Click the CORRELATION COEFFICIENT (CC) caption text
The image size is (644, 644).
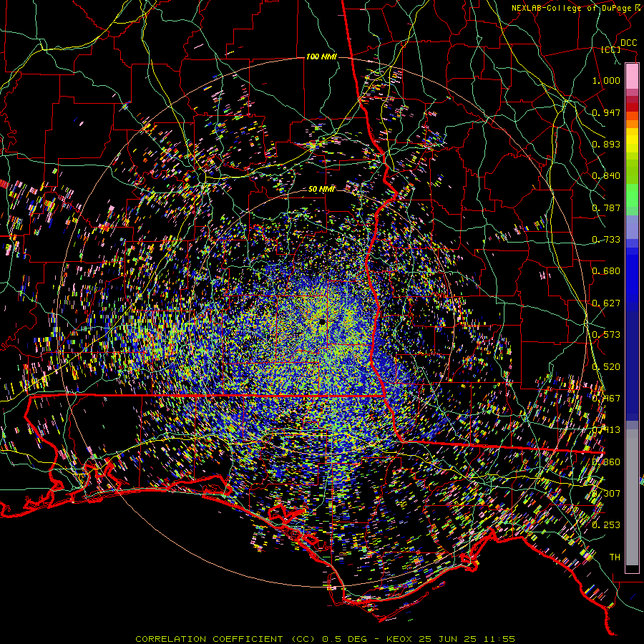(x=225, y=639)
